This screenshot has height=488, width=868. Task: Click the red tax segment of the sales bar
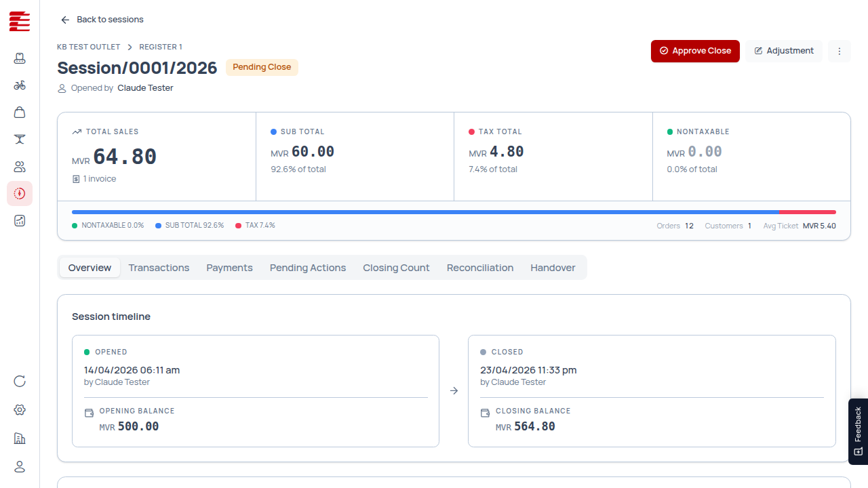[x=808, y=212]
